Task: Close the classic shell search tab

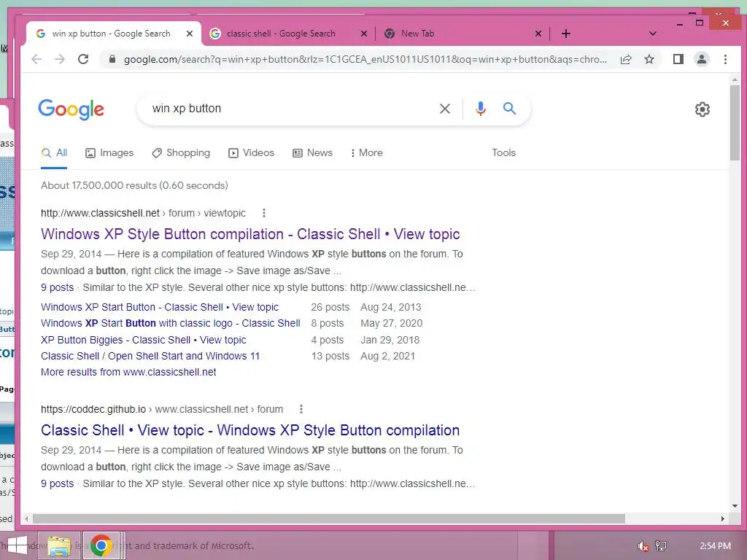Action: 364,34
